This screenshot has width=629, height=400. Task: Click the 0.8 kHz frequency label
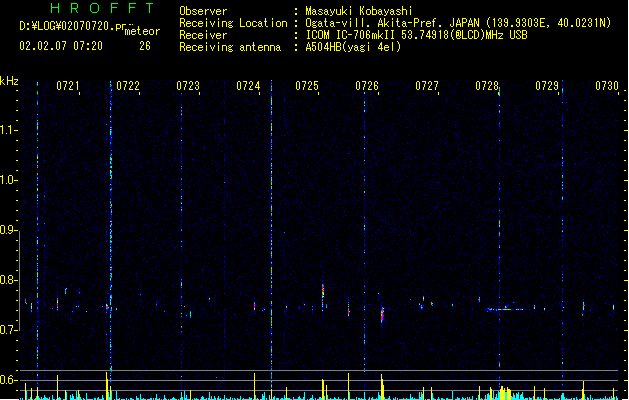point(8,280)
